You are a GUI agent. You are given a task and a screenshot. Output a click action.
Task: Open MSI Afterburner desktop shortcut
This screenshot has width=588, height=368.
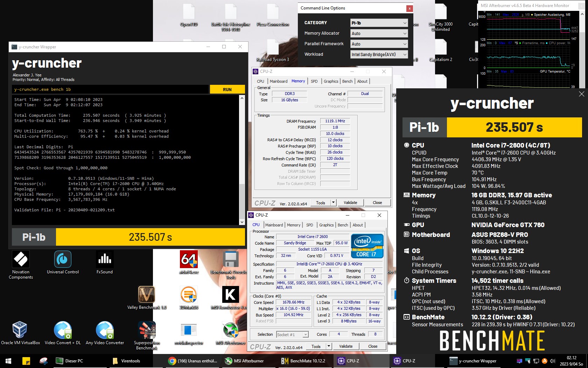pos(231,333)
